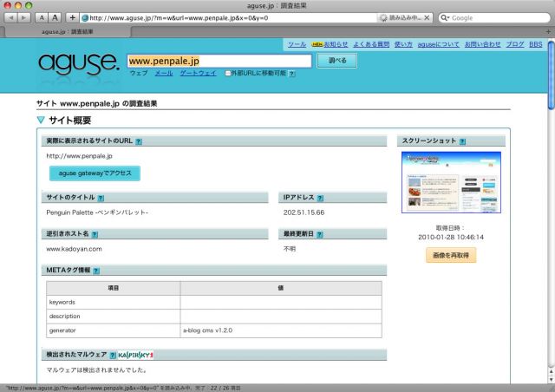This screenshot has width=555, height=392.
Task: Go forward with the Safari forward arrow
Action: pyautogui.click(x=23, y=17)
